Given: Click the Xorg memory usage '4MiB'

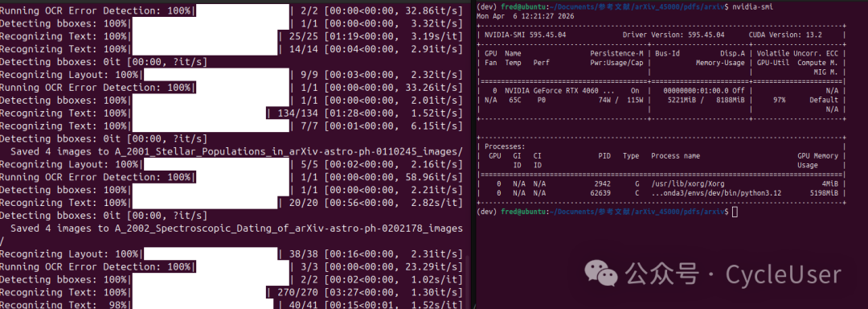Looking at the screenshot, I should tap(831, 183).
